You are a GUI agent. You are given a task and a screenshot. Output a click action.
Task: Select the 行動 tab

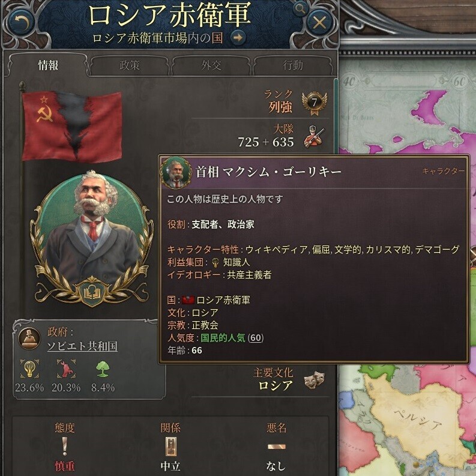[x=293, y=65]
